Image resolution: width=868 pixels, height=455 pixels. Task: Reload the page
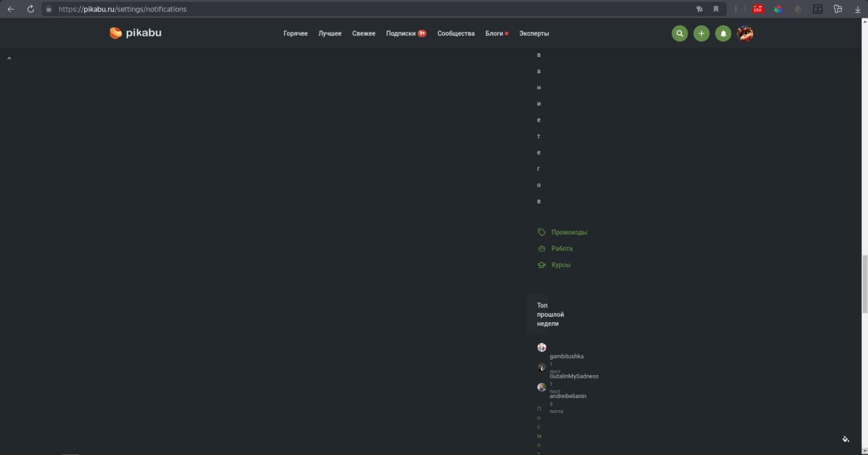31,9
